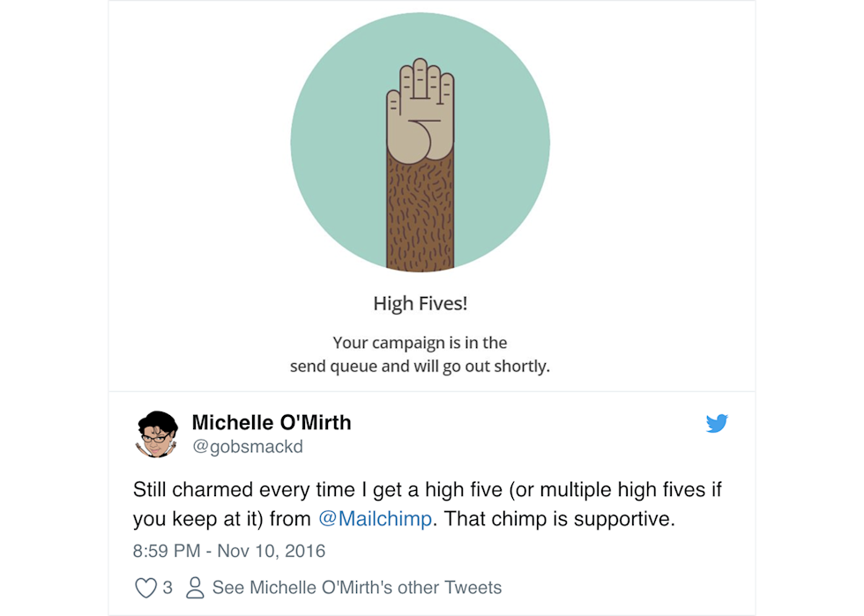This screenshot has width=864, height=616.
Task: Like the tweet with the heart icon
Action: [145, 588]
